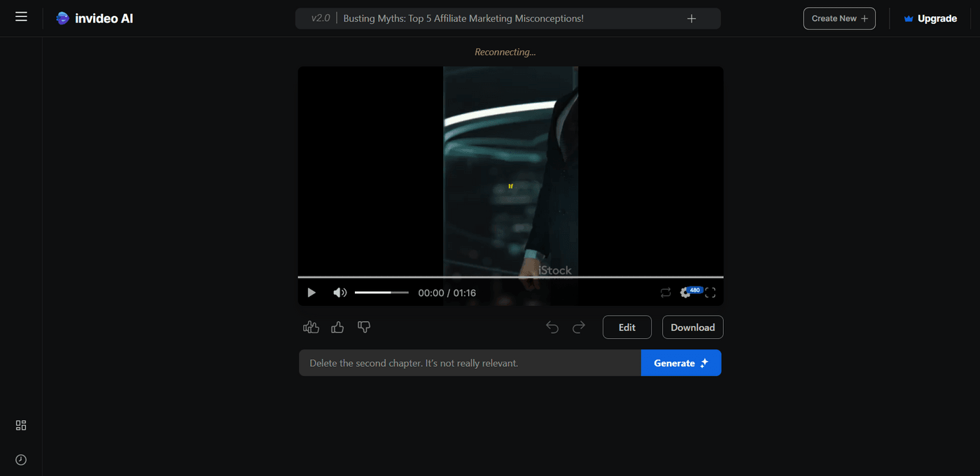Open the templates grid panel in the sidebar
This screenshot has width=980, height=476.
click(x=20, y=425)
